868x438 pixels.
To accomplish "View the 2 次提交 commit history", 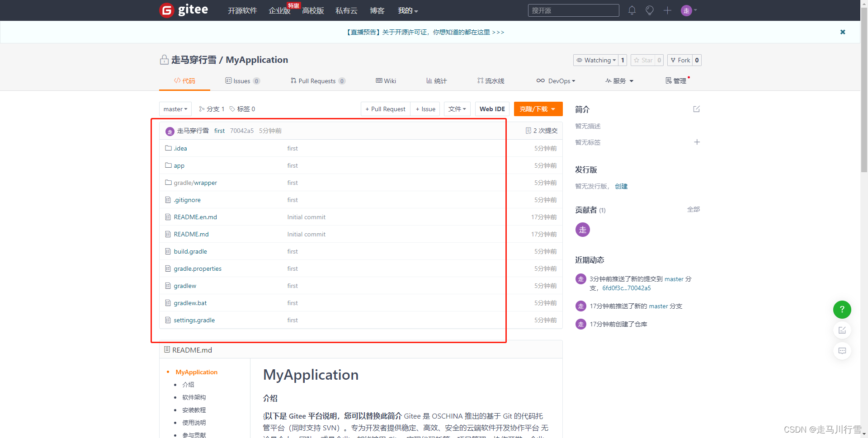I will pos(542,131).
